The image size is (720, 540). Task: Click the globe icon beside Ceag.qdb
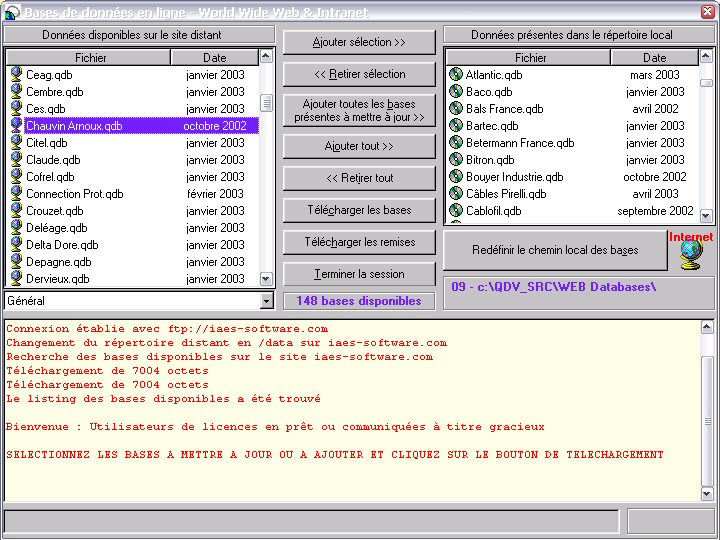tap(16, 74)
